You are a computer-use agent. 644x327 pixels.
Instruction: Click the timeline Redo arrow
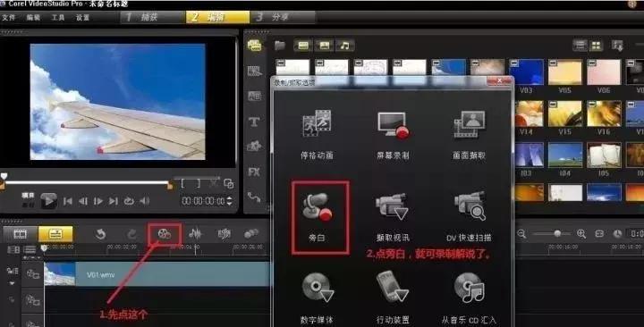131,234
